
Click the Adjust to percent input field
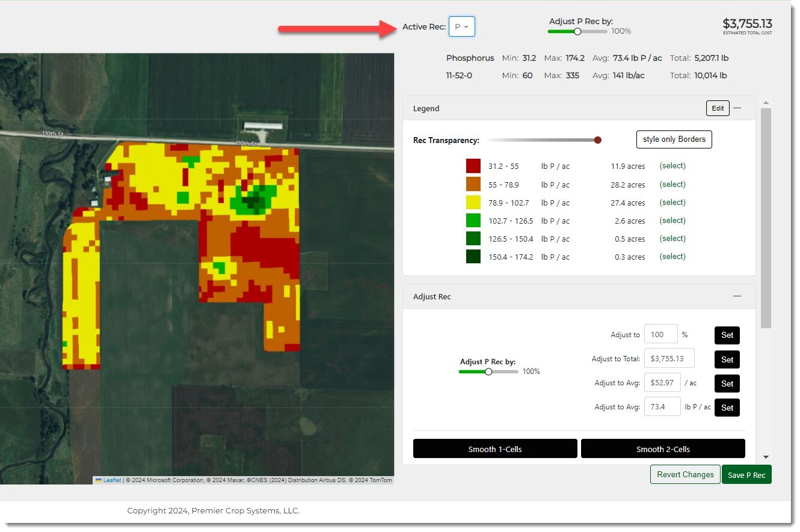point(660,334)
